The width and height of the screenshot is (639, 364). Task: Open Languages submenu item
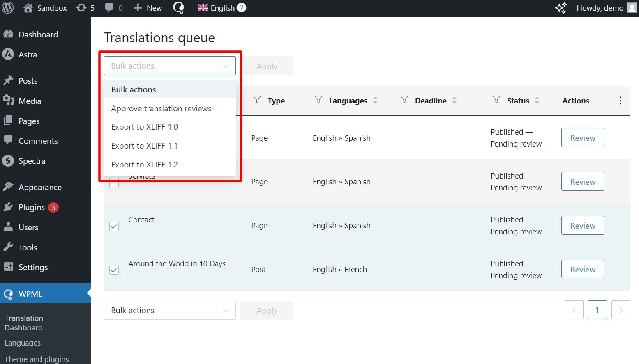23,343
